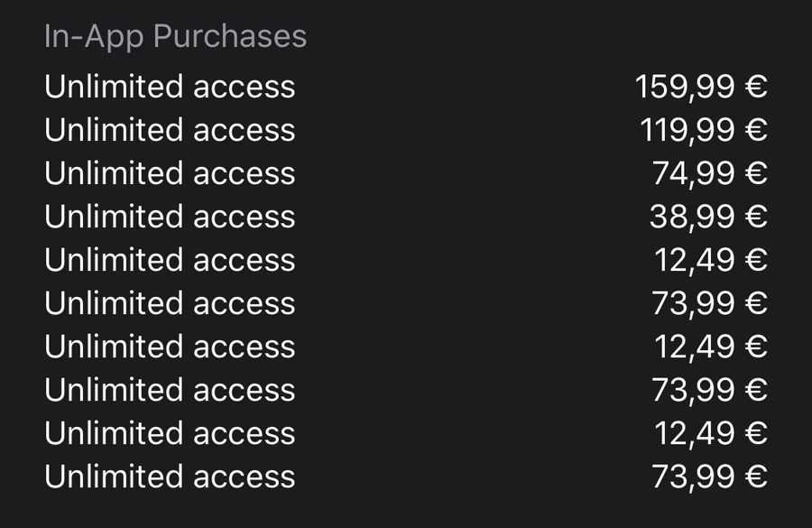Viewport: 812px width, 528px height.
Task: Click the In-App Purchases section header
Action: pos(176,38)
